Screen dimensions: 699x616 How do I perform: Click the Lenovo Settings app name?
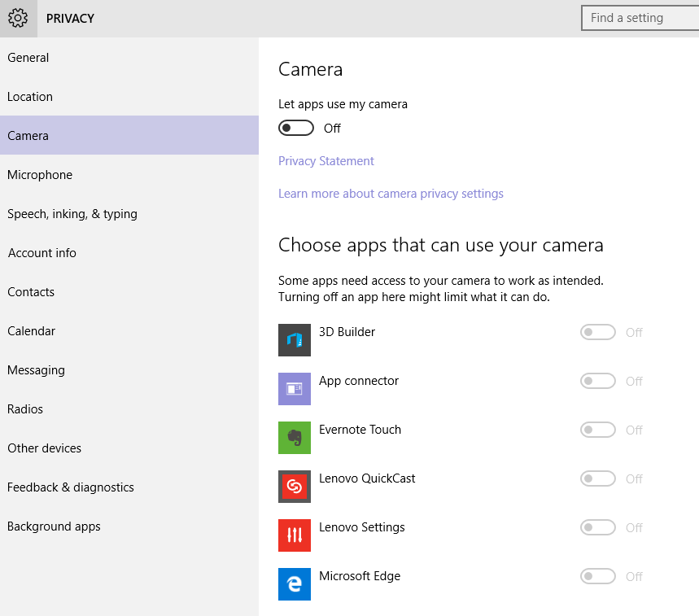(x=361, y=526)
